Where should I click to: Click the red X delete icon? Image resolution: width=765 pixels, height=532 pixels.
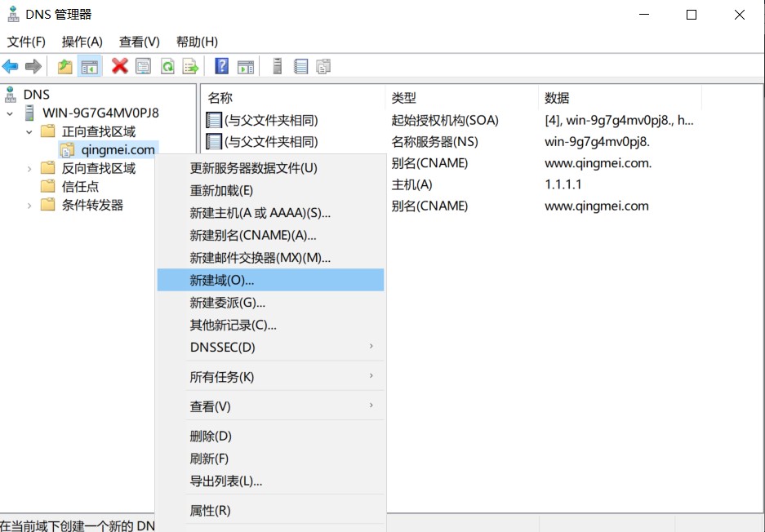119,66
